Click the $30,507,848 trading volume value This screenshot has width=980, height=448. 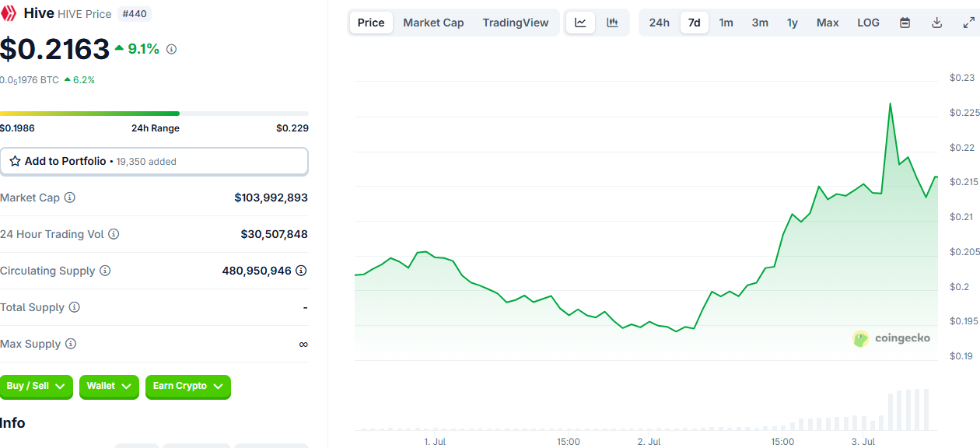pyautogui.click(x=275, y=234)
